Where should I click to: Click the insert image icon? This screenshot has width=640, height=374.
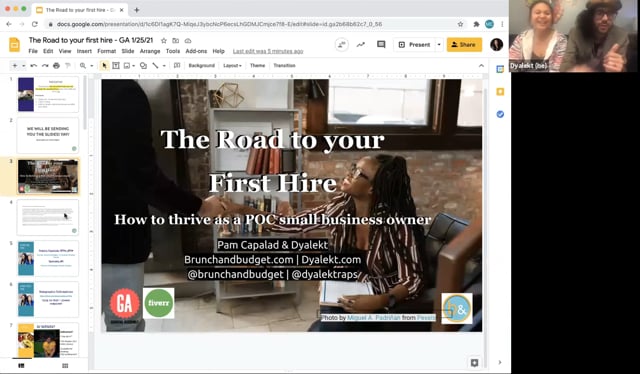tap(127, 65)
